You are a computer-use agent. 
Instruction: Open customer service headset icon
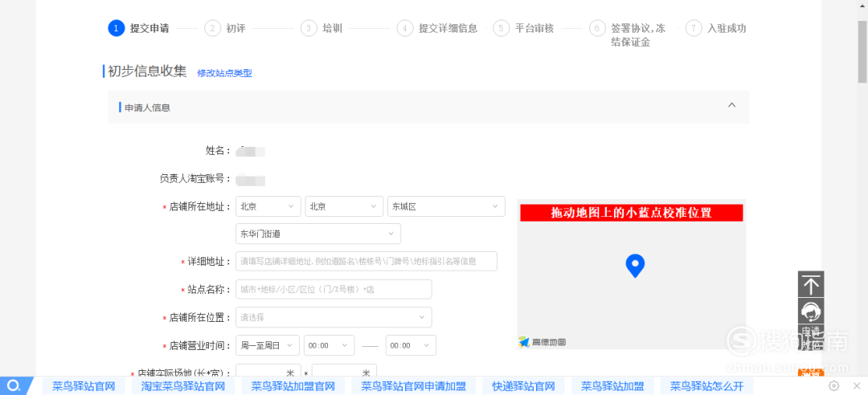coord(811,311)
